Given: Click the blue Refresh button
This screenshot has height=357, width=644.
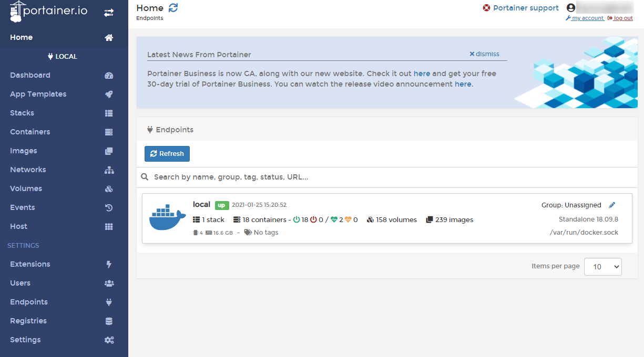Looking at the screenshot, I should pyautogui.click(x=167, y=154).
